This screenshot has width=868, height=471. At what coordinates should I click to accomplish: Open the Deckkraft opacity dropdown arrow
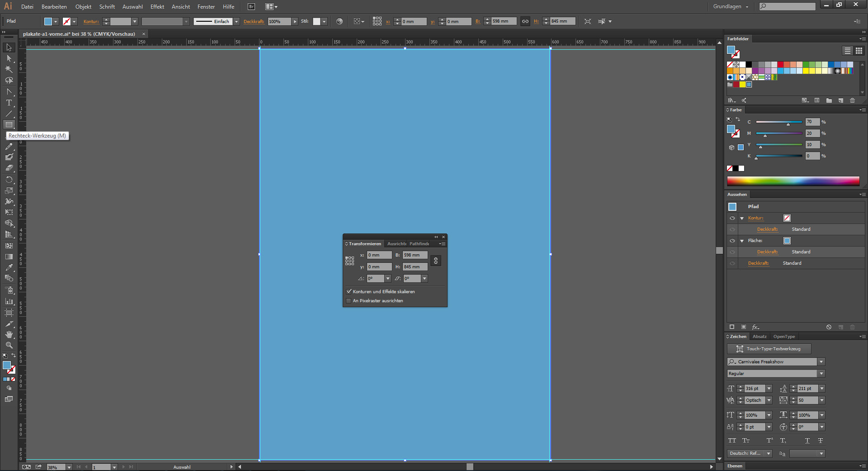[295, 21]
